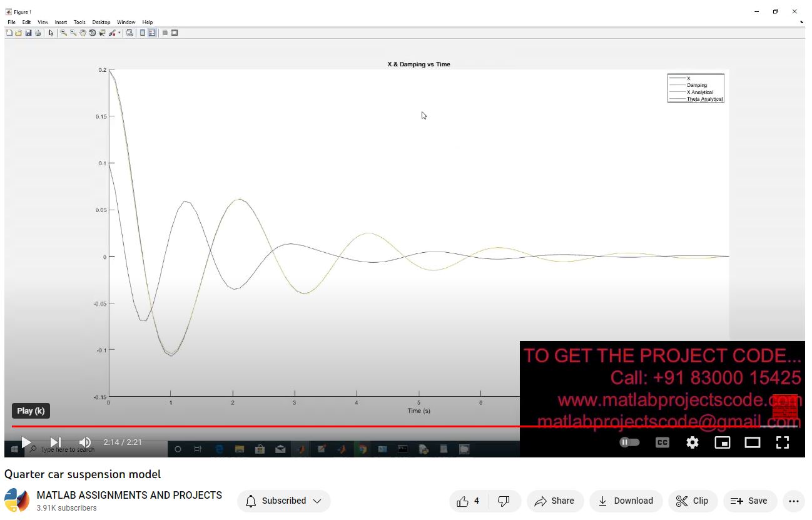Image resolution: width=812 pixels, height=520 pixels.
Task: Open the Brush color dropdown arrow
Action: point(119,33)
